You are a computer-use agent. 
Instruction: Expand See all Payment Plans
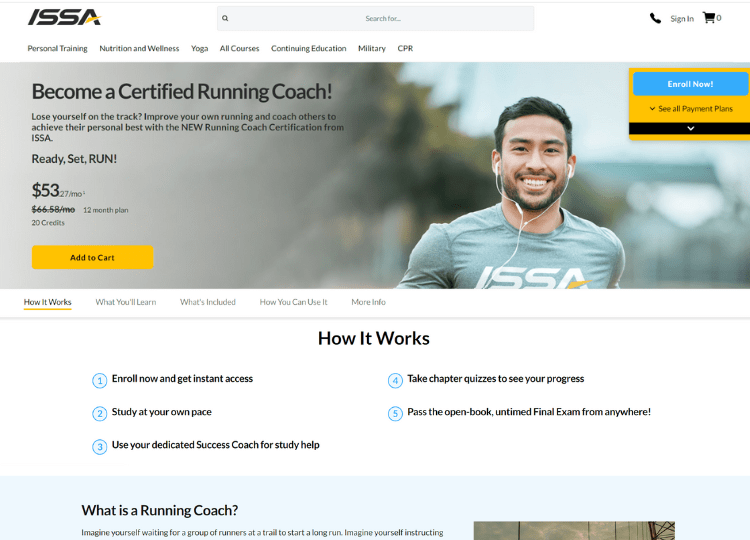tap(691, 109)
